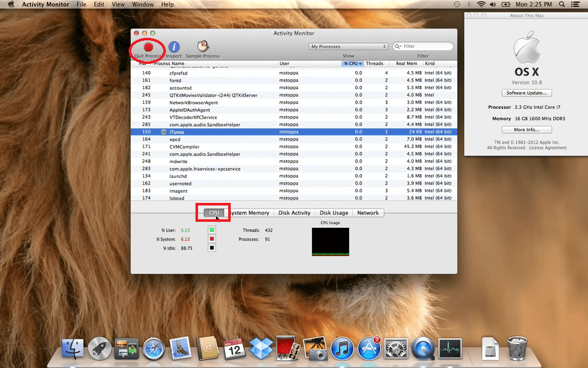
Task: Launch Photo Booth from the Dock
Action: 288,348
